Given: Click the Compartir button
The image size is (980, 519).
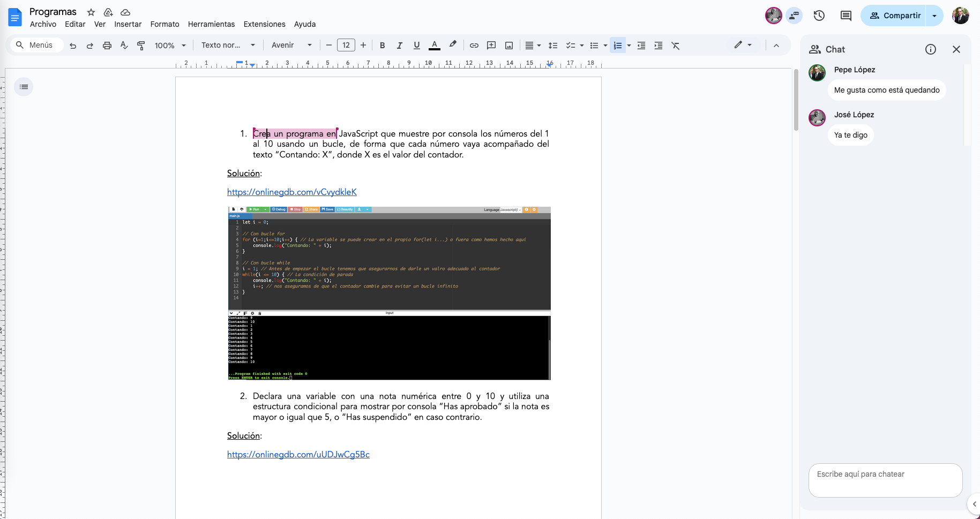Looking at the screenshot, I should (894, 16).
